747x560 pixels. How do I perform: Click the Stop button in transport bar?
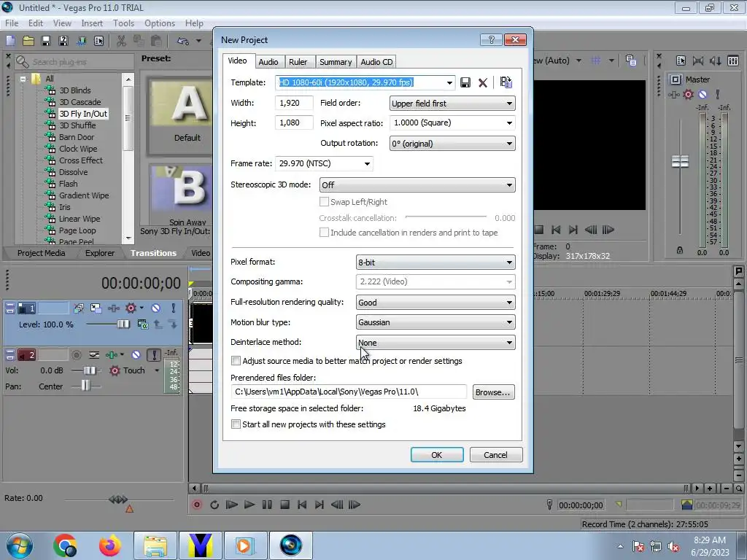point(285,505)
